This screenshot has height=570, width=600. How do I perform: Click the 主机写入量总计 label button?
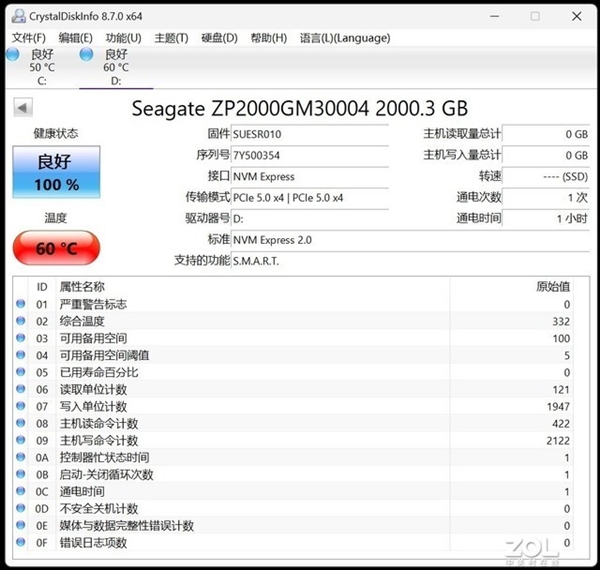pyautogui.click(x=462, y=155)
